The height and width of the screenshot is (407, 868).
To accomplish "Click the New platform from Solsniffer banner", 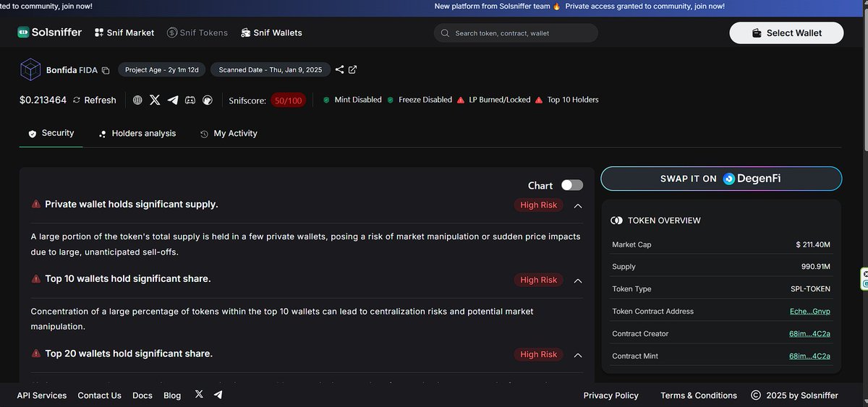I will [x=579, y=6].
